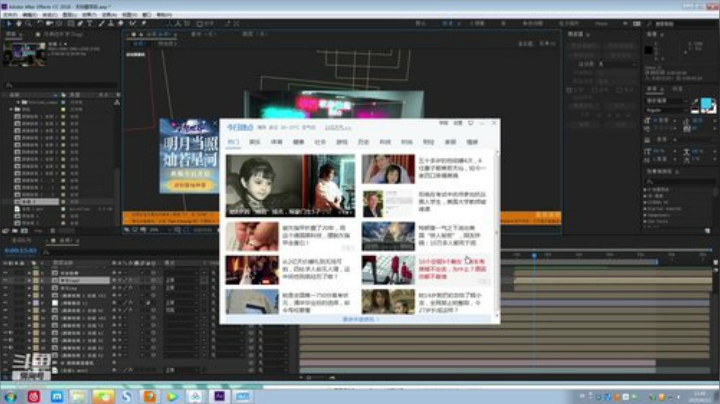Select the Unified Camera tool
The image size is (720, 404).
click(x=50, y=23)
